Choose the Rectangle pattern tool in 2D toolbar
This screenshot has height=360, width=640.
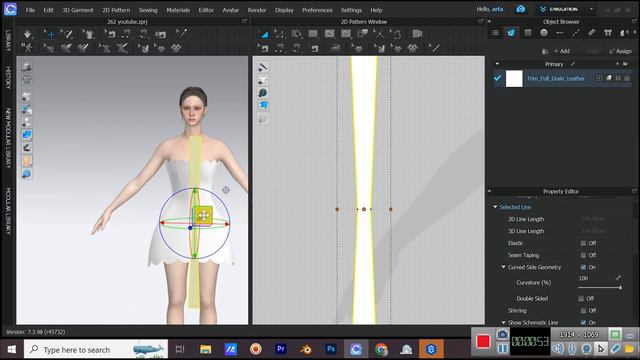click(x=313, y=34)
